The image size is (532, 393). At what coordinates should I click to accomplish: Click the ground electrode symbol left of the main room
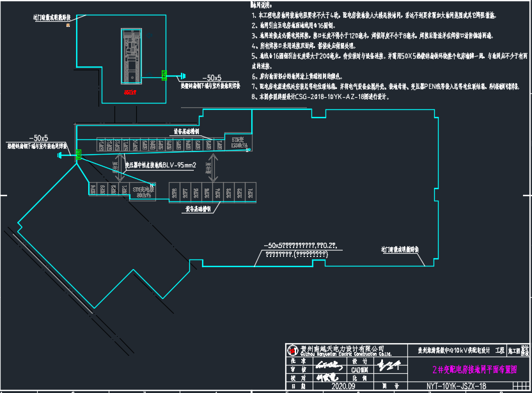click(x=60, y=155)
